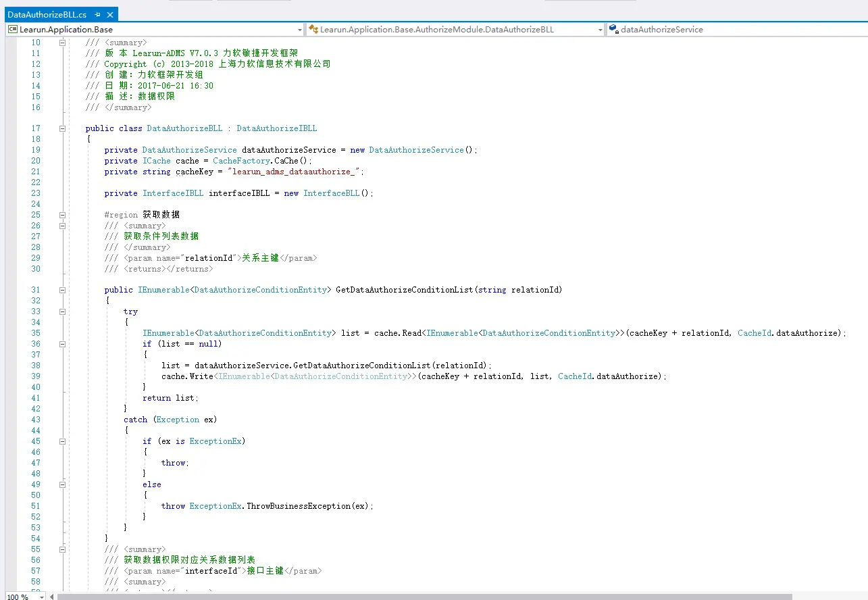Collapse the DataAuthorizeBLL class at line 17
The width and height of the screenshot is (868, 600).
[62, 128]
